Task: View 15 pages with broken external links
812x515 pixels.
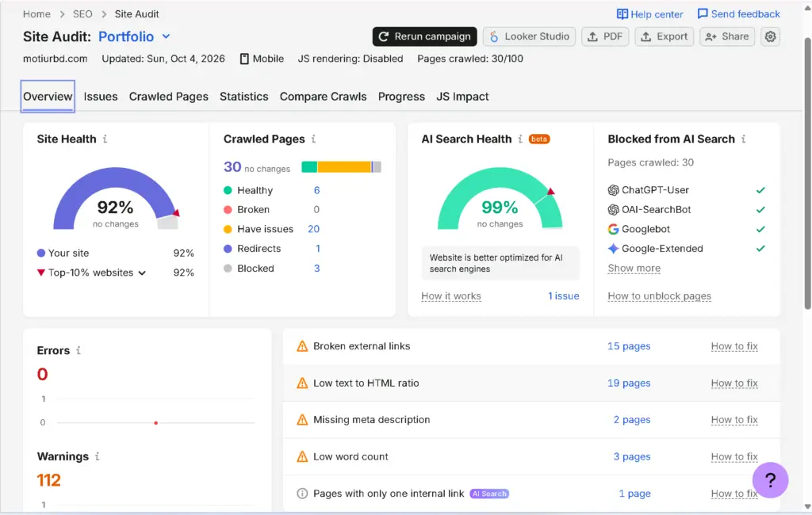Action: (x=629, y=346)
